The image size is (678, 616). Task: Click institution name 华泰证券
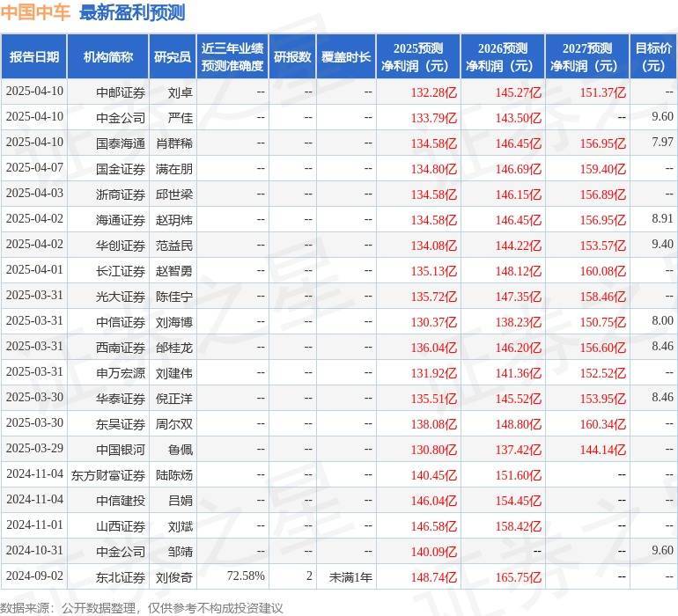[x=121, y=398]
